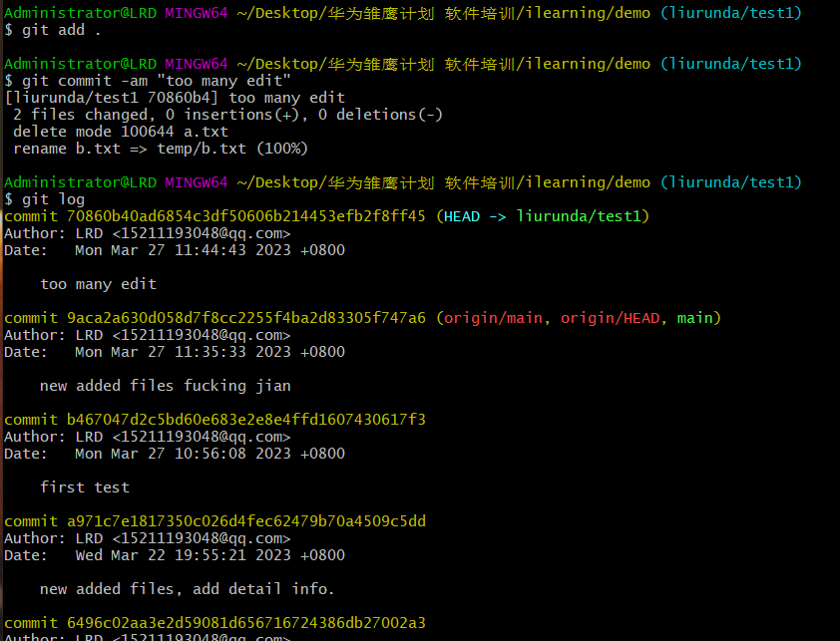840x641 pixels.
Task: Select 'new added files, add detail info.' message
Action: tap(188, 589)
